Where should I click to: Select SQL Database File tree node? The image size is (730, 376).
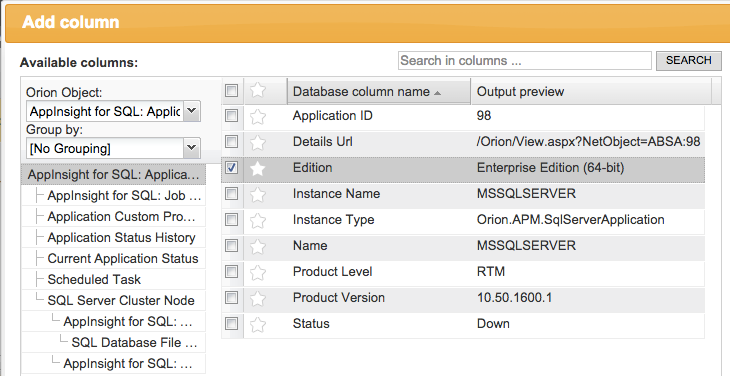click(x=135, y=342)
